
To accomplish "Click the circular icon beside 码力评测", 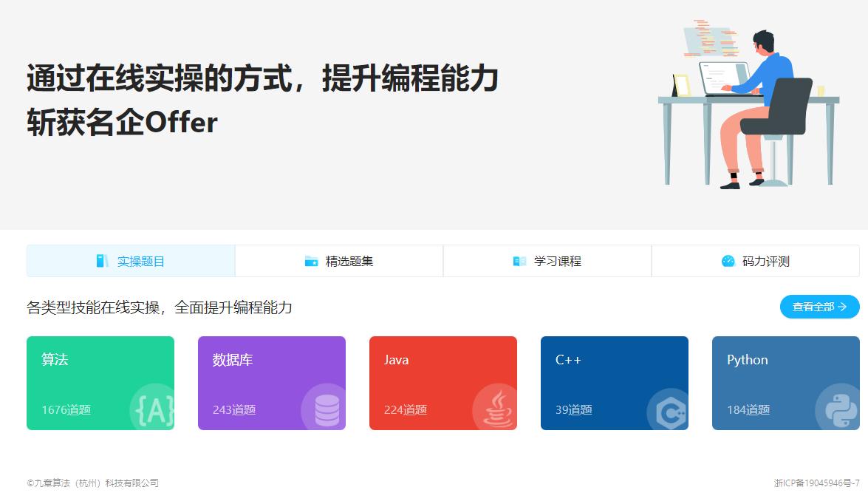I will click(x=728, y=260).
